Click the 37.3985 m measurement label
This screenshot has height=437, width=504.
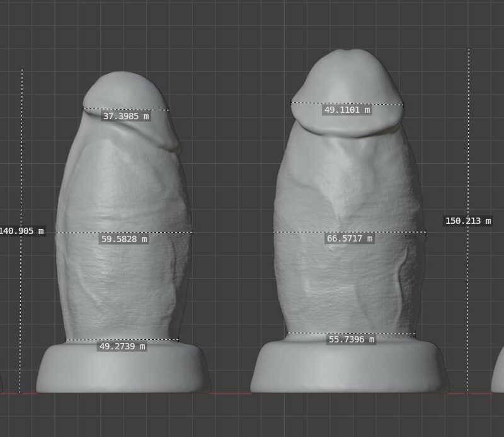pyautogui.click(x=126, y=117)
